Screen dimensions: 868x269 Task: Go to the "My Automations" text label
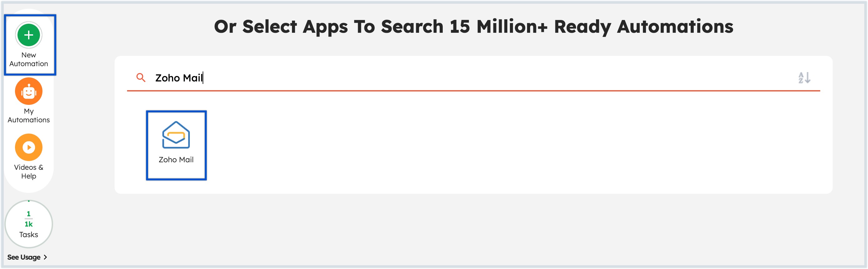pyautogui.click(x=29, y=115)
